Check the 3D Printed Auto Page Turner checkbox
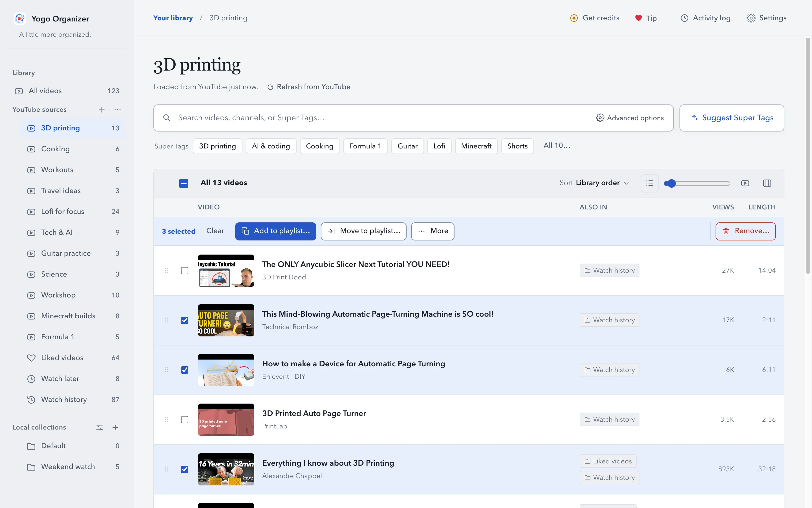 (185, 420)
